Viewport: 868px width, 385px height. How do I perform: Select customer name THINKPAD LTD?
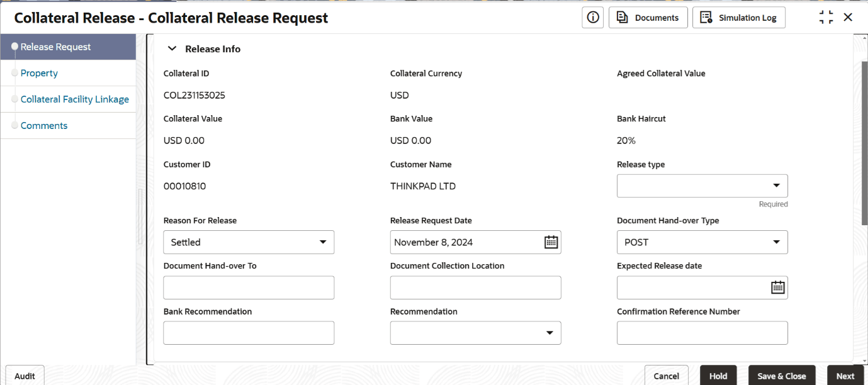[x=423, y=186]
